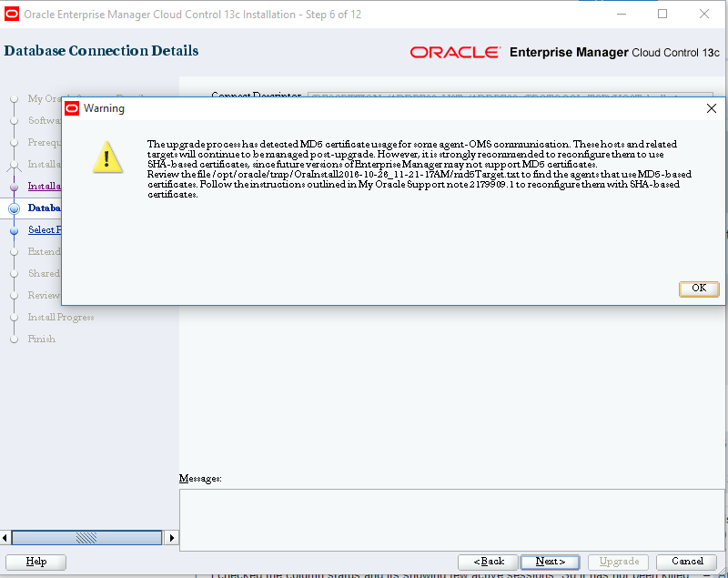Acknowledge the MD5 certificate warning with OK
This screenshot has width=728, height=578.
[x=698, y=289]
